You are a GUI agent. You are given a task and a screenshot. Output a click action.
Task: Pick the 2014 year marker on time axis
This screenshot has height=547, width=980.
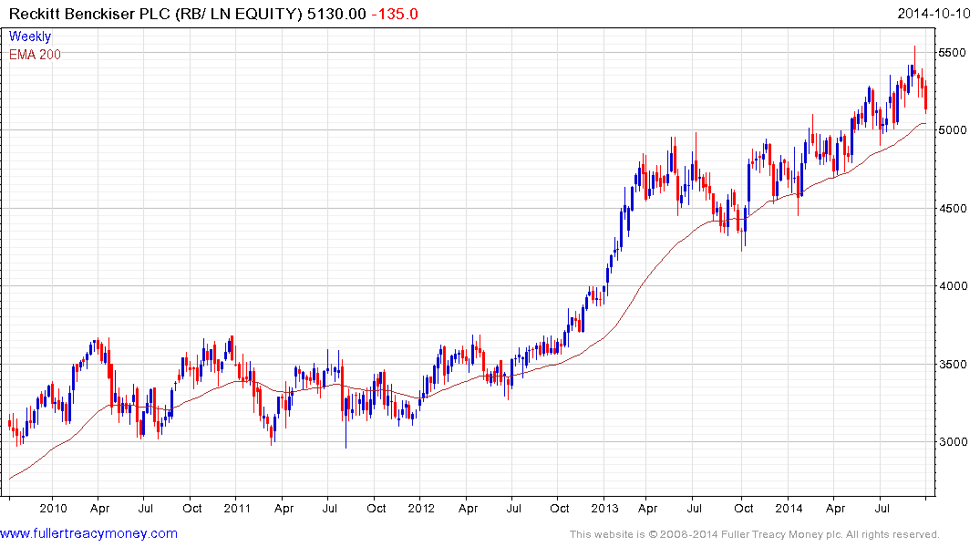pos(788,509)
